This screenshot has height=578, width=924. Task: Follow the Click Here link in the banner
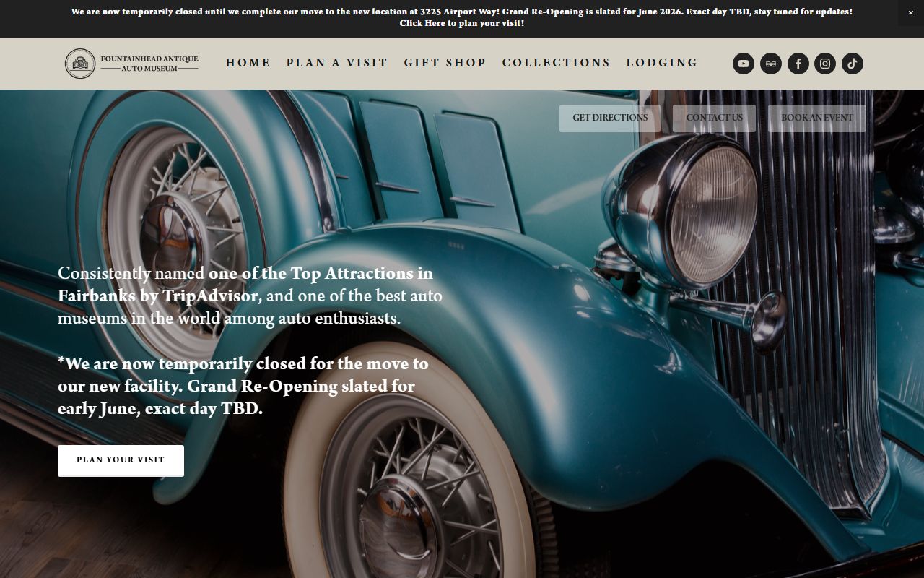click(x=422, y=23)
